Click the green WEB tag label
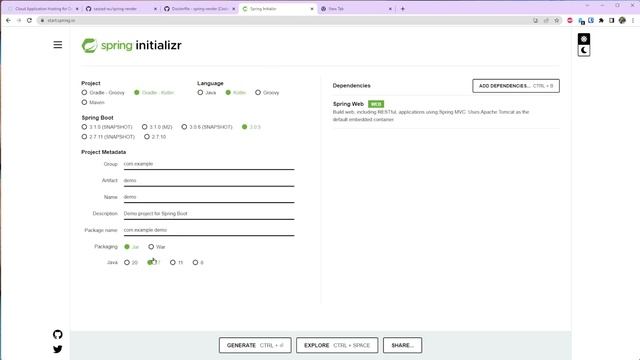 376,104
